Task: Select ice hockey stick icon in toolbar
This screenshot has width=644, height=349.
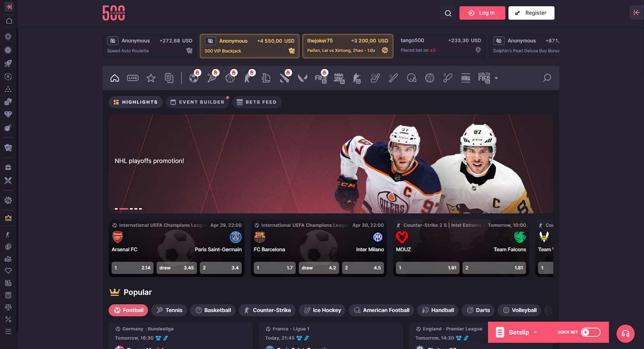Action: [375, 78]
